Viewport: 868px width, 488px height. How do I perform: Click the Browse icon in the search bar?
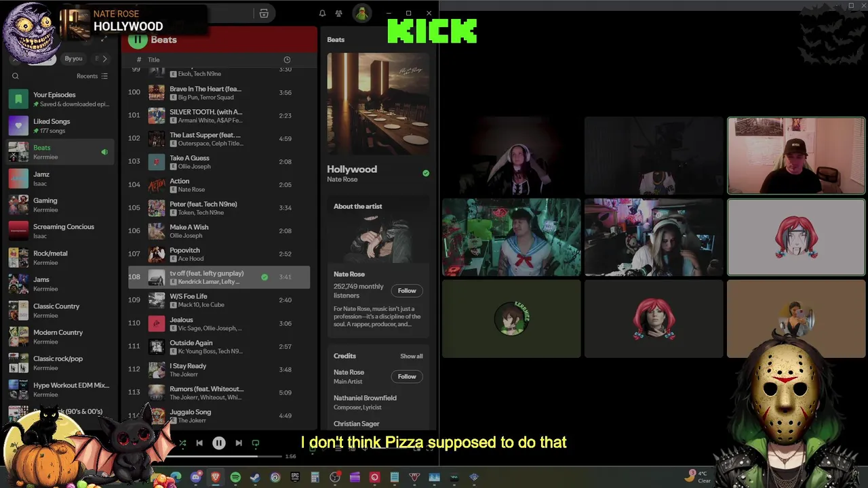pyautogui.click(x=264, y=14)
